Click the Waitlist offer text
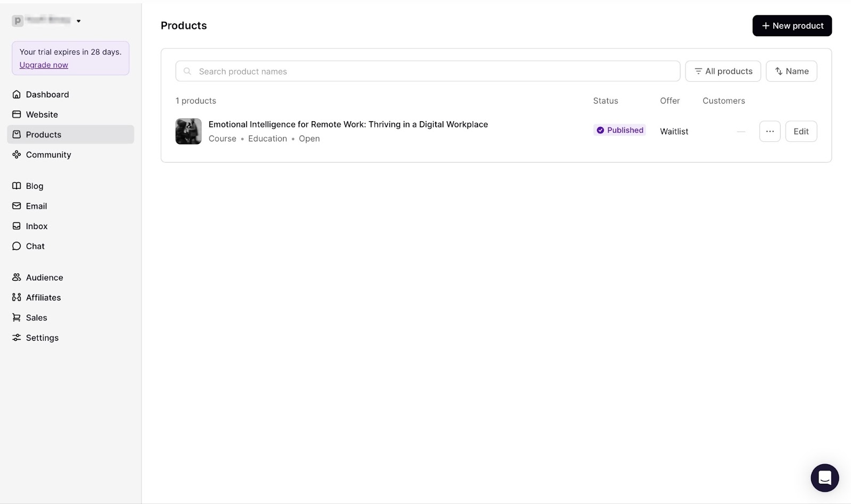The height and width of the screenshot is (504, 851). click(674, 131)
